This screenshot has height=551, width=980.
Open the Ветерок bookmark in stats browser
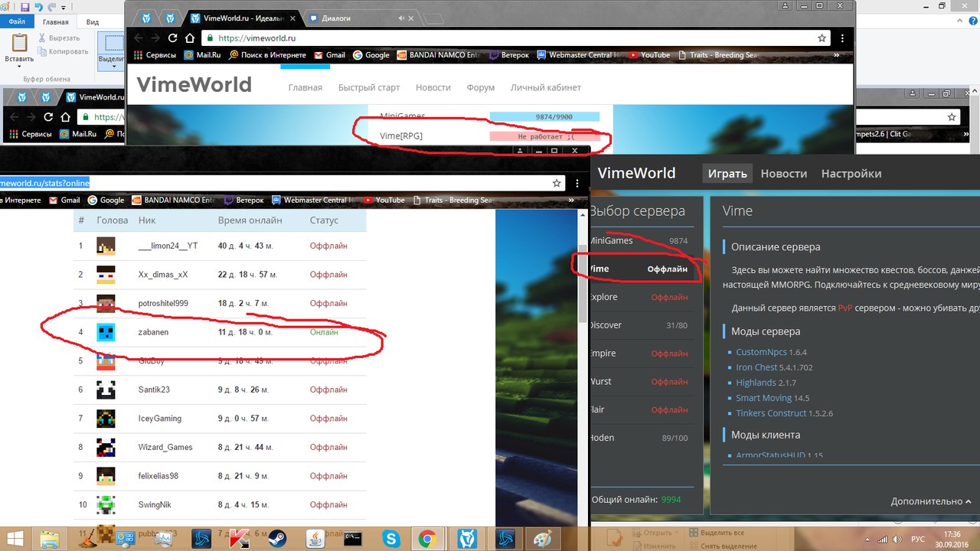[243, 200]
